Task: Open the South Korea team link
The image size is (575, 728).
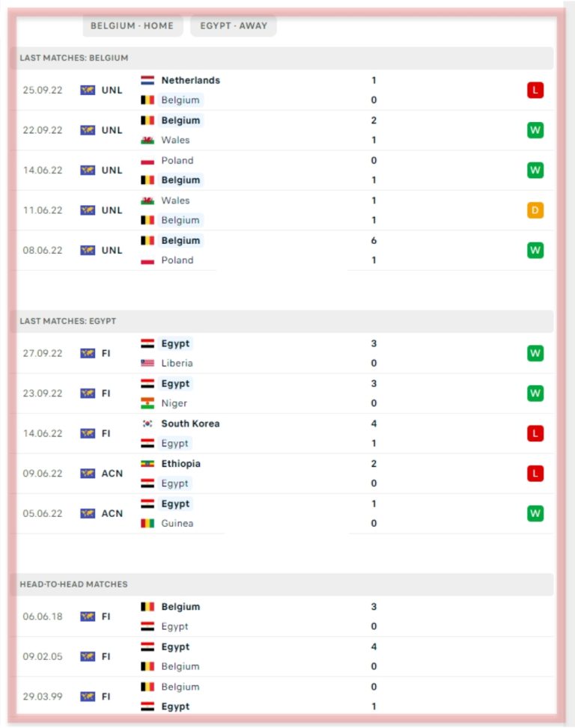Action: 190,423
